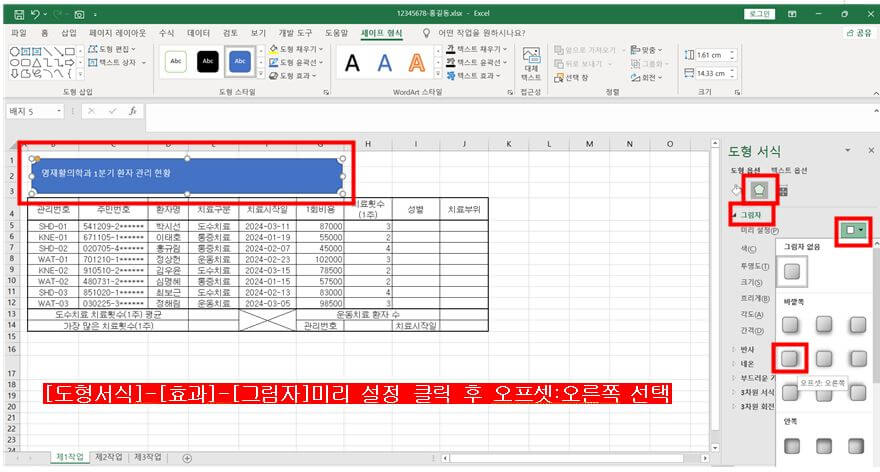Click the Fill & Line bucket icon in 도형 서식

click(737, 190)
